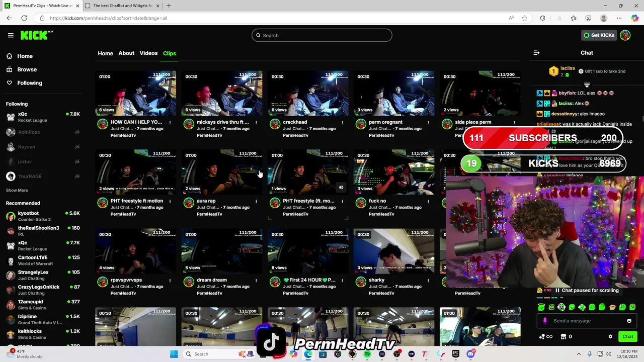Screen dimensions: 644x362
Task: Resume chat via paused for scrolling
Action: click(x=586, y=290)
